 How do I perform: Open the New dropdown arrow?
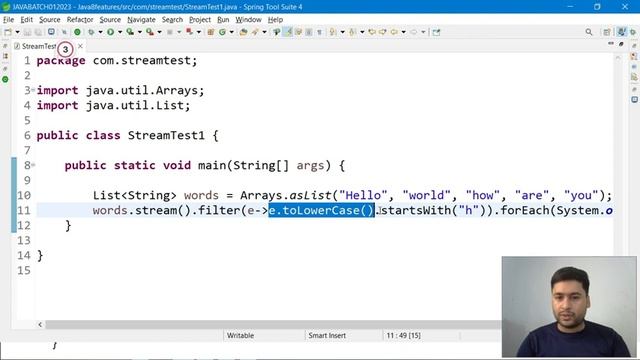18,32
